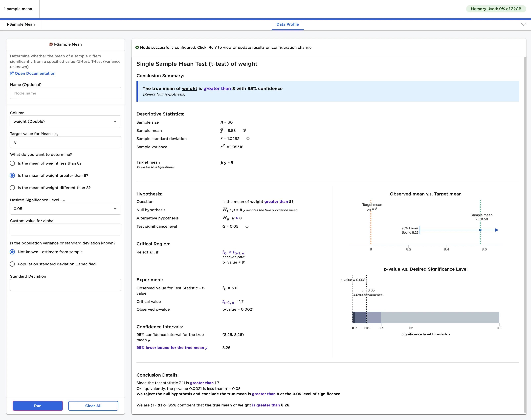This screenshot has width=531, height=420.
Task: Open Desired Significance Level dropdown
Action: click(66, 209)
